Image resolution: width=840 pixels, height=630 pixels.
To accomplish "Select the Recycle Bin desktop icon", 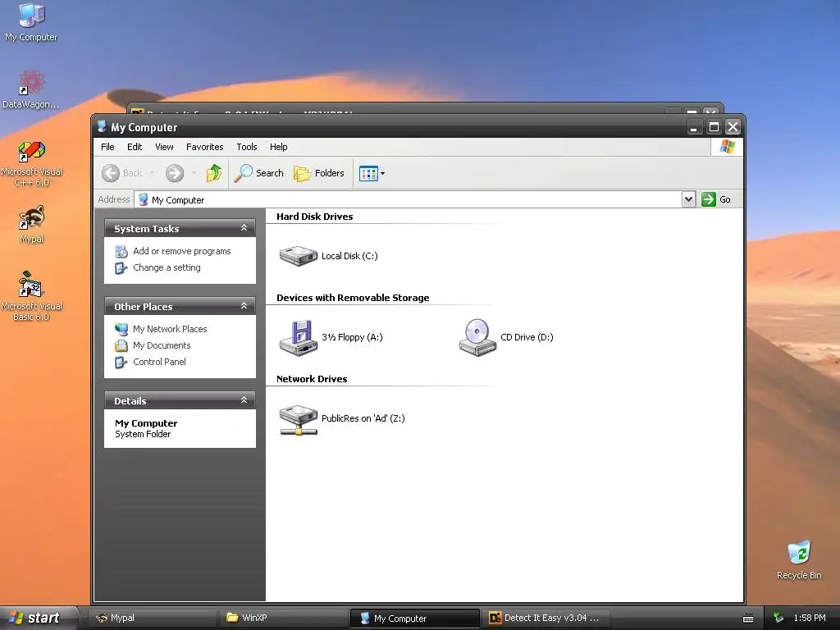I will click(x=799, y=560).
